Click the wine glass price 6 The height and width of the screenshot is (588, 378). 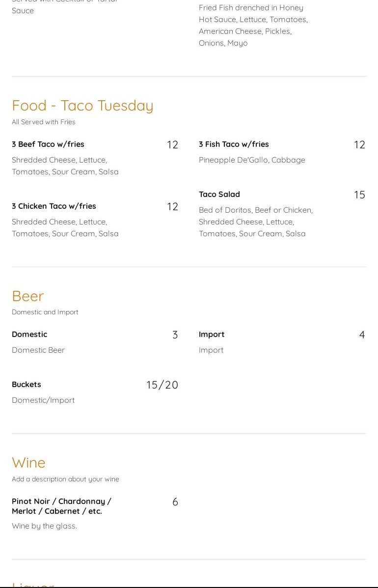point(175,502)
